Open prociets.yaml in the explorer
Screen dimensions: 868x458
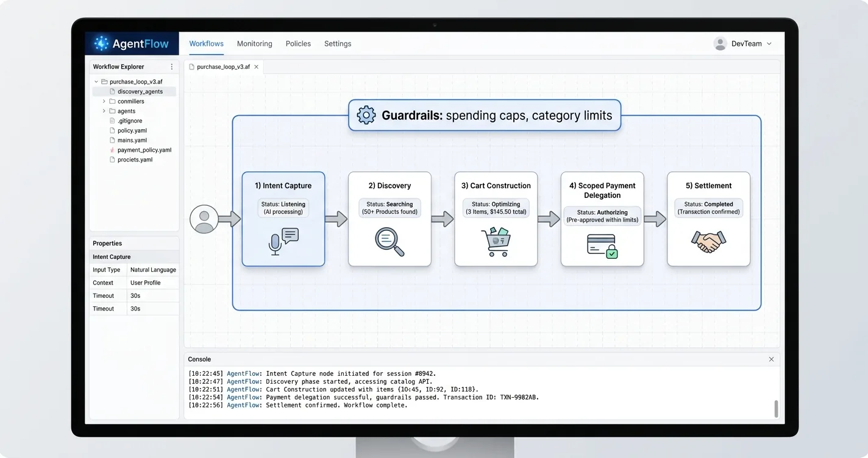coord(135,160)
